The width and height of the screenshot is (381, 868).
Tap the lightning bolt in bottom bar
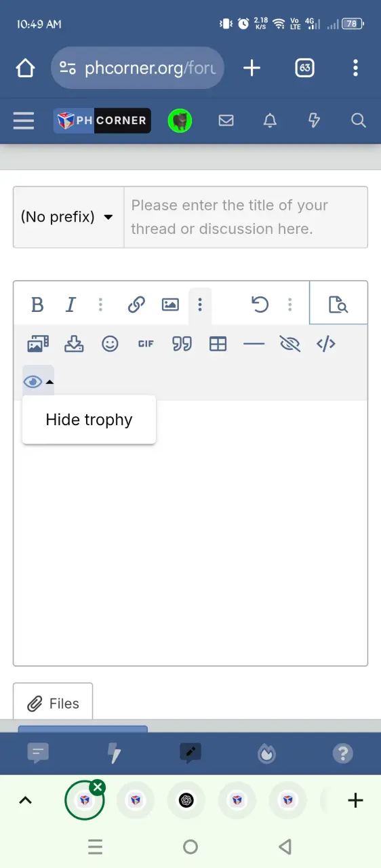(114, 753)
